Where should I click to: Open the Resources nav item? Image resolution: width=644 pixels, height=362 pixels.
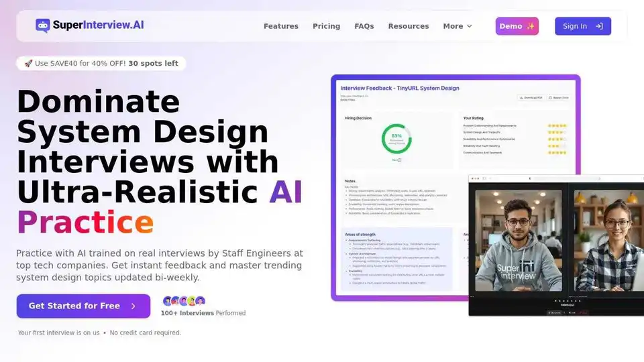(409, 26)
